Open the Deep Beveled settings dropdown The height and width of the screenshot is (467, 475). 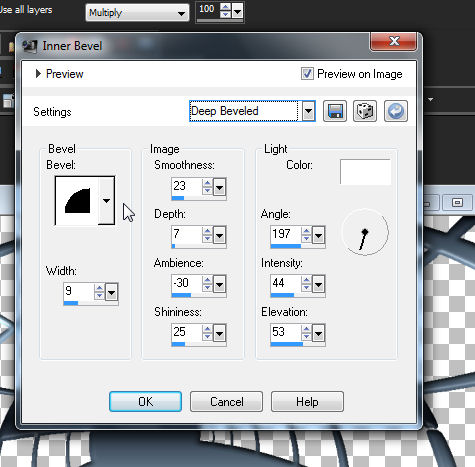308,111
